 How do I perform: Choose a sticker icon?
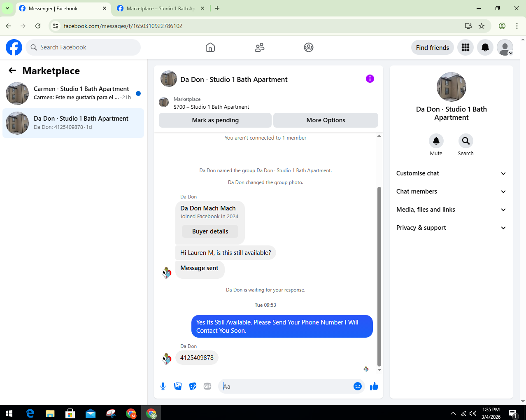click(x=193, y=386)
